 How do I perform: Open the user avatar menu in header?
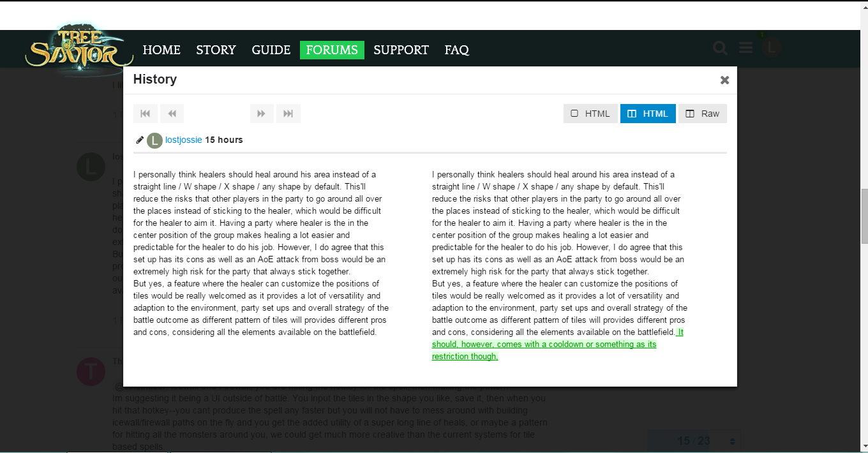[772, 48]
